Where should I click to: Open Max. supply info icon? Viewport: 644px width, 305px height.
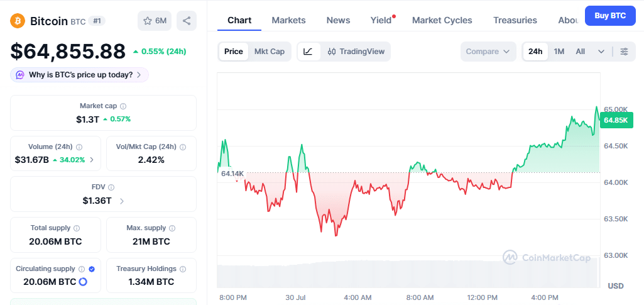tap(173, 228)
